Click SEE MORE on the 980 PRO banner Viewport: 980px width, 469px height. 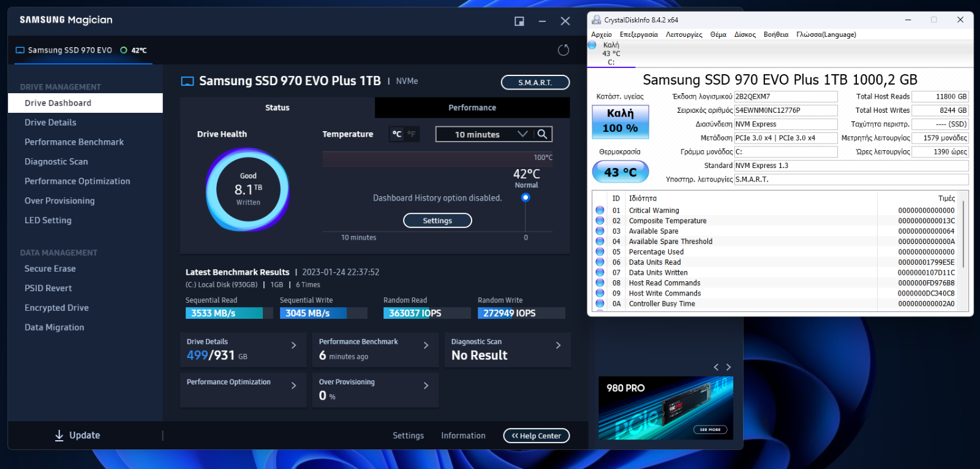[710, 430]
